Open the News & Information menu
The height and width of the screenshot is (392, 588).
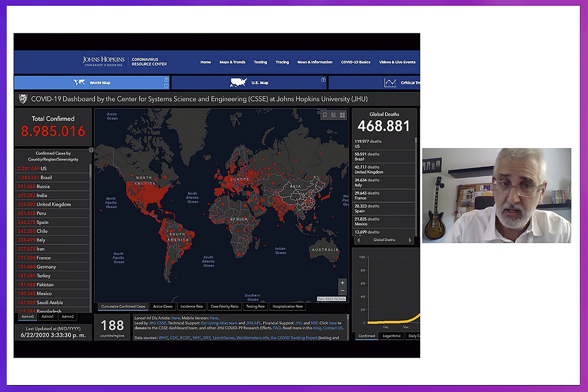[x=315, y=62]
